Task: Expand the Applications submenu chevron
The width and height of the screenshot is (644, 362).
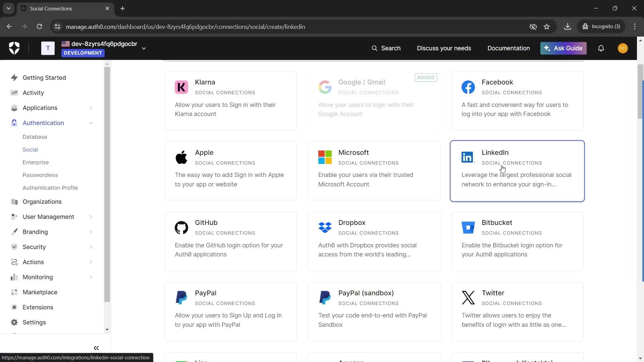Action: tap(91, 108)
